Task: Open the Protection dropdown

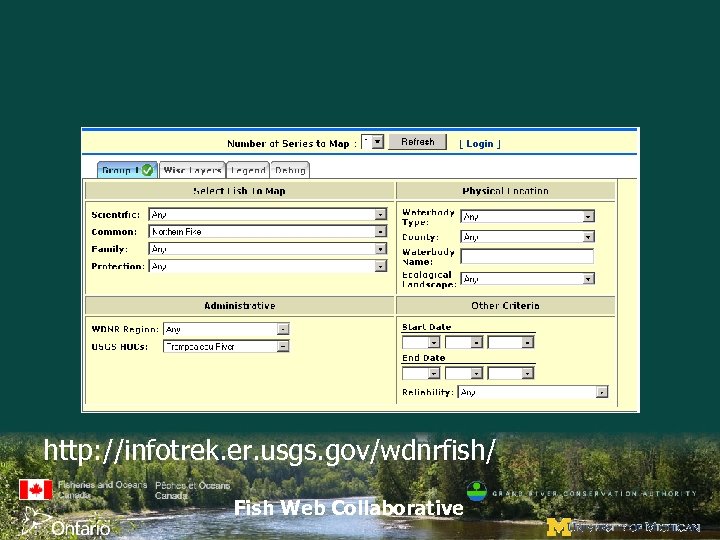Action: pos(268,266)
